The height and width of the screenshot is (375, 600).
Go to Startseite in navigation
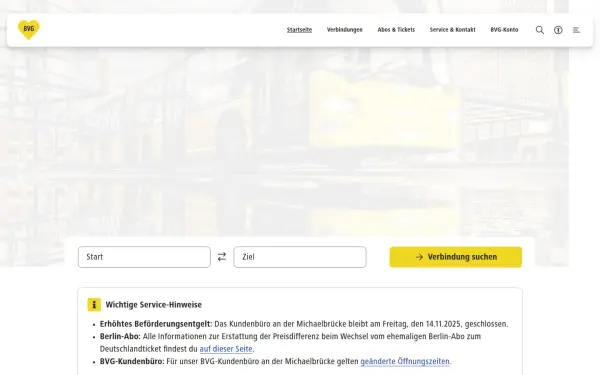pyautogui.click(x=299, y=29)
